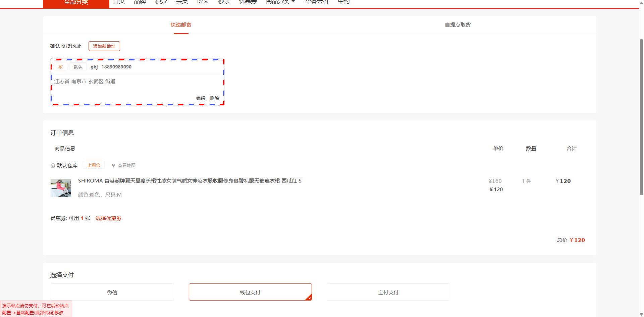644x317 pixels.
Task: Click the map pin icon beside 查看地图
Action: [113, 165]
